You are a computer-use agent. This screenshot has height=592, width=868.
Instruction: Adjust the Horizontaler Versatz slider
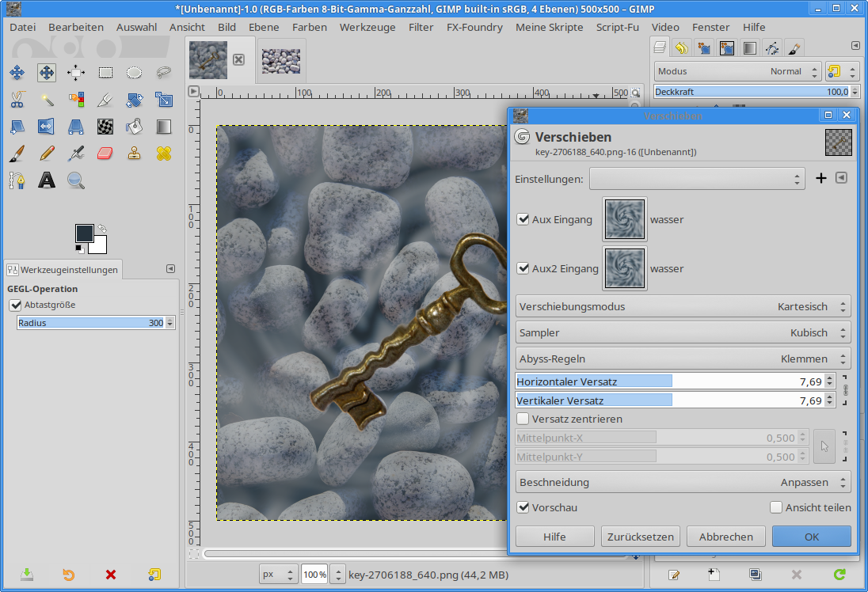669,381
